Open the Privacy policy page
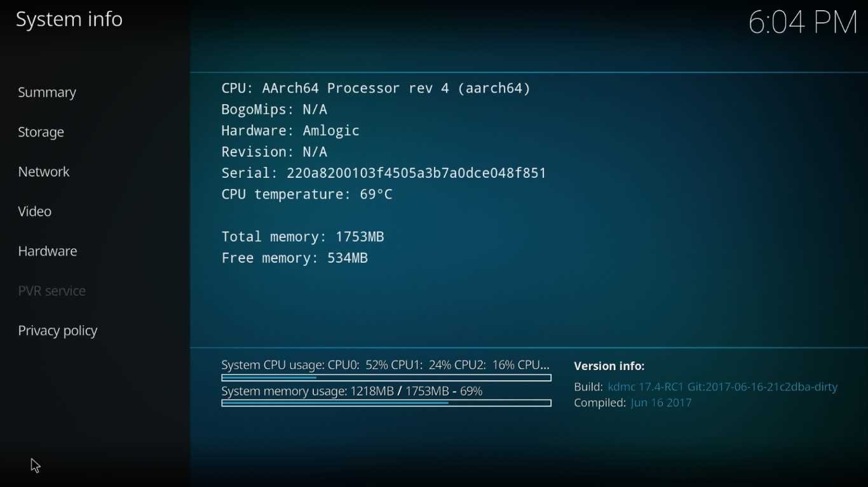Image resolution: width=868 pixels, height=487 pixels. click(x=58, y=331)
